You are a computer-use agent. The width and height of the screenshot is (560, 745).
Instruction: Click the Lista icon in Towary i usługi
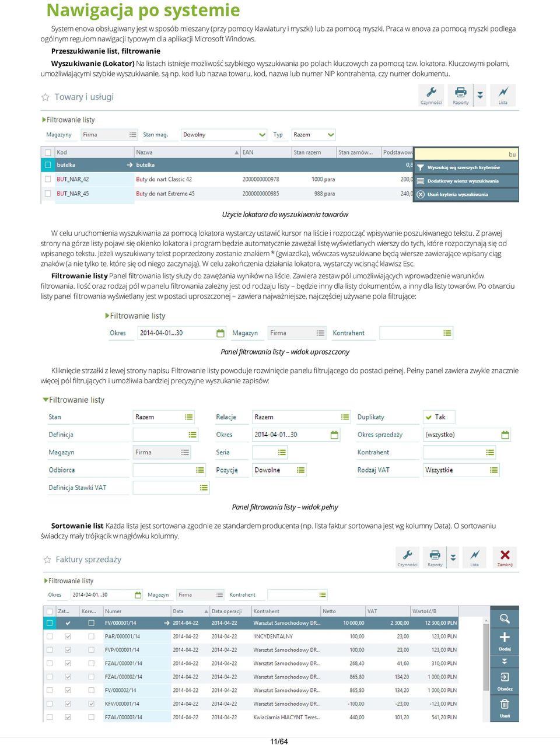coord(503,95)
